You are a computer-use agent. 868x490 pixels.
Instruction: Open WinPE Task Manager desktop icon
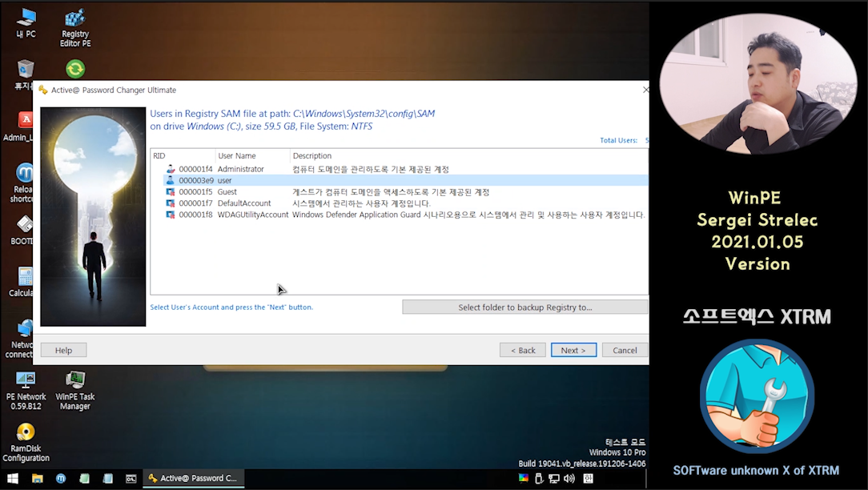point(75,391)
